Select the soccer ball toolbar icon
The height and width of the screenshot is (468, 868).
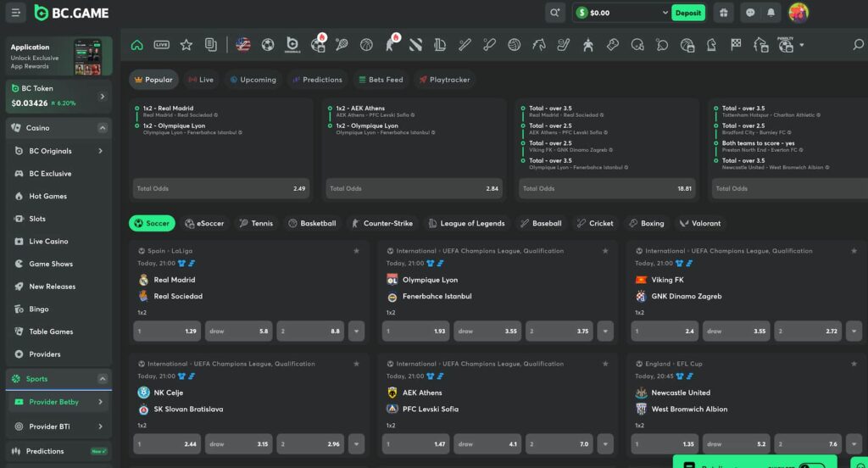pos(267,45)
